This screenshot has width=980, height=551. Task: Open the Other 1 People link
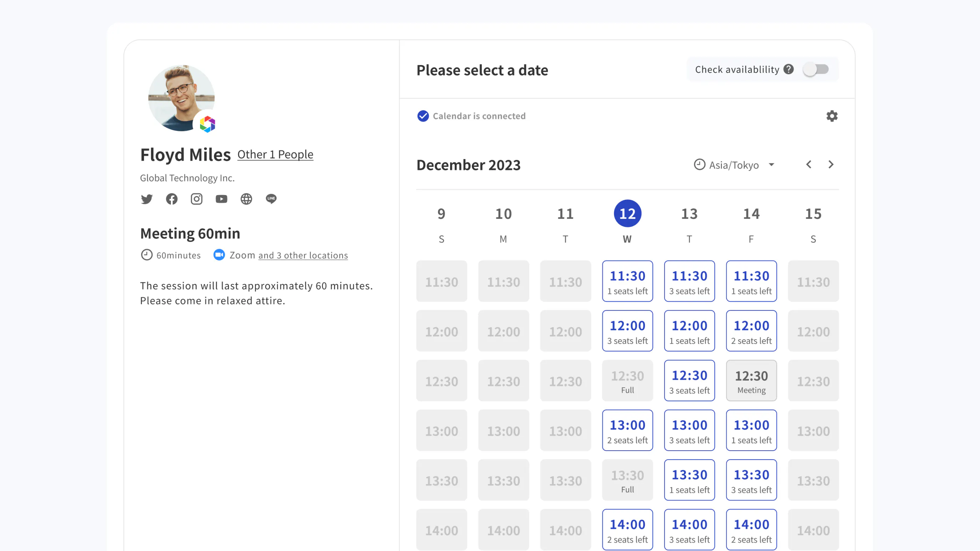click(x=275, y=154)
